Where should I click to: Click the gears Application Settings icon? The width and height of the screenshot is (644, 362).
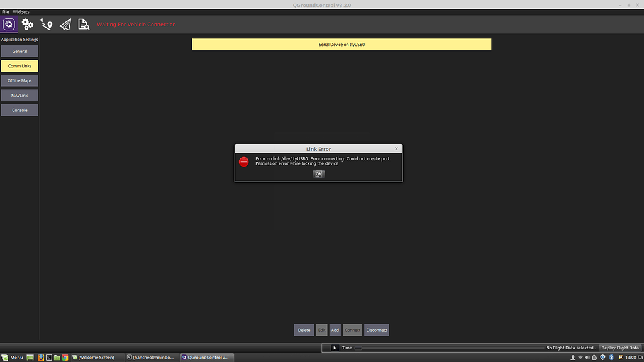click(x=27, y=24)
